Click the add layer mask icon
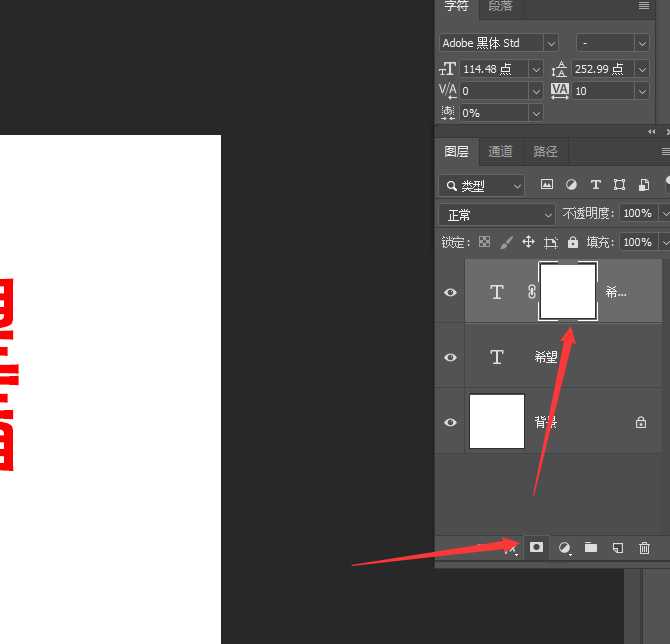Image resolution: width=670 pixels, height=644 pixels. coord(537,547)
